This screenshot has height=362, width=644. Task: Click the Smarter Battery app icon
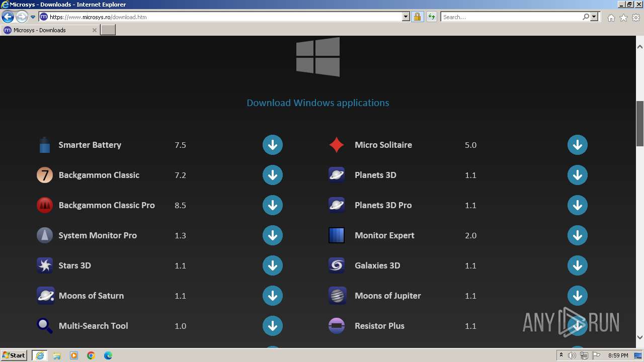[45, 145]
